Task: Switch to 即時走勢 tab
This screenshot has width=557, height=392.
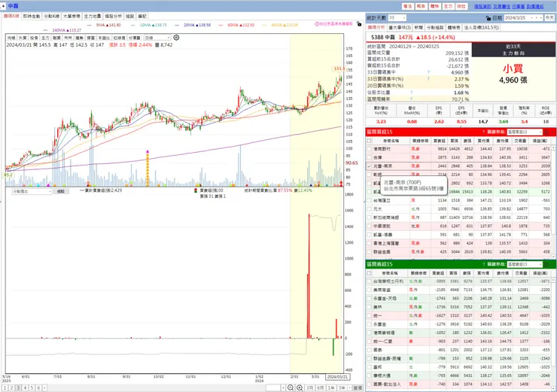Action: pyautogui.click(x=32, y=17)
